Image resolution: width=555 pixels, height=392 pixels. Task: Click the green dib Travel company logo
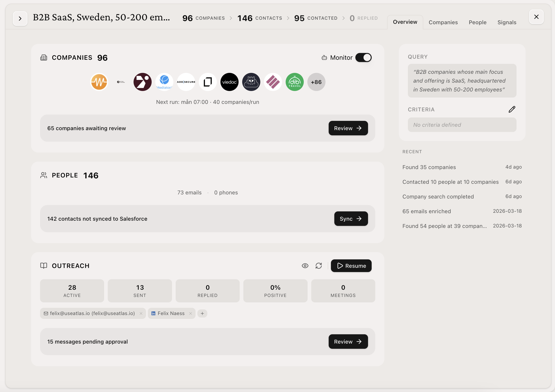[294, 82]
